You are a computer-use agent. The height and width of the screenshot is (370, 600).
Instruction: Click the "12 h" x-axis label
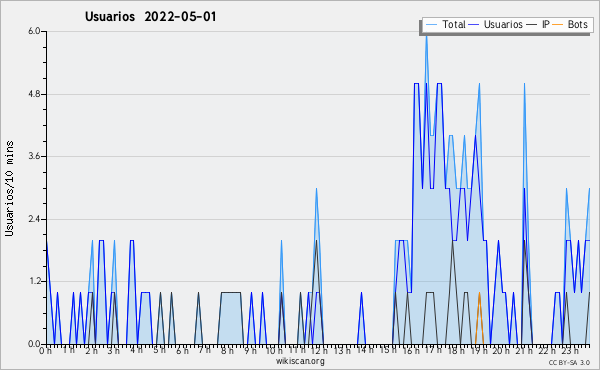(319, 350)
